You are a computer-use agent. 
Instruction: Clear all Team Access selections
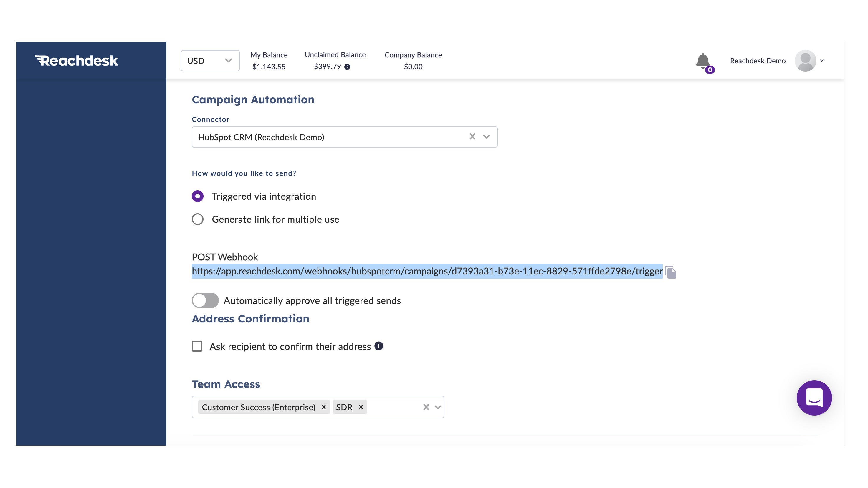point(426,407)
